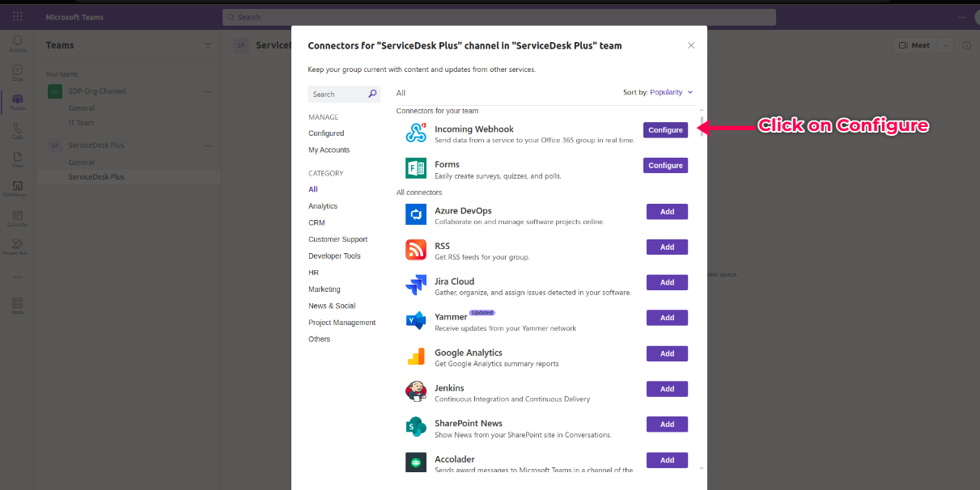
Task: Click the Jira Cloud connector icon
Action: 416,285
